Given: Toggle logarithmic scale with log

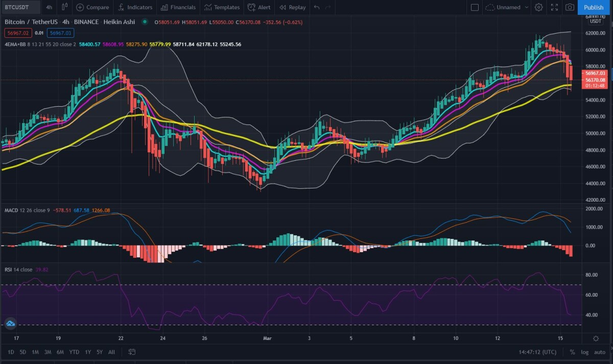Looking at the screenshot, I should [584, 352].
